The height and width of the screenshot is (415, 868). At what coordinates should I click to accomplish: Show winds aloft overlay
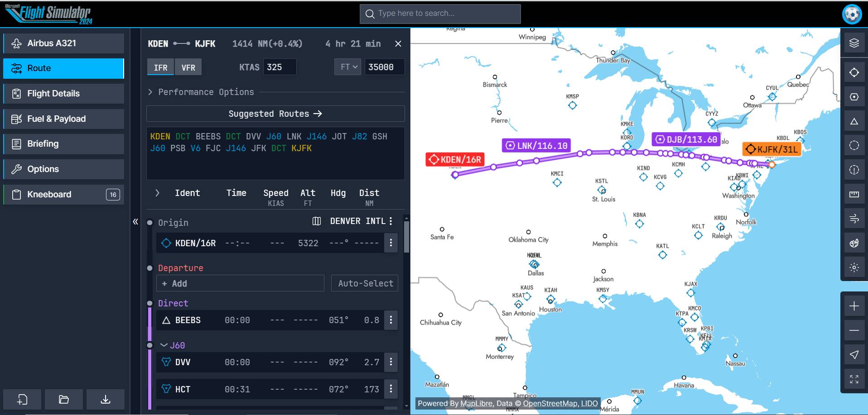[x=854, y=219]
